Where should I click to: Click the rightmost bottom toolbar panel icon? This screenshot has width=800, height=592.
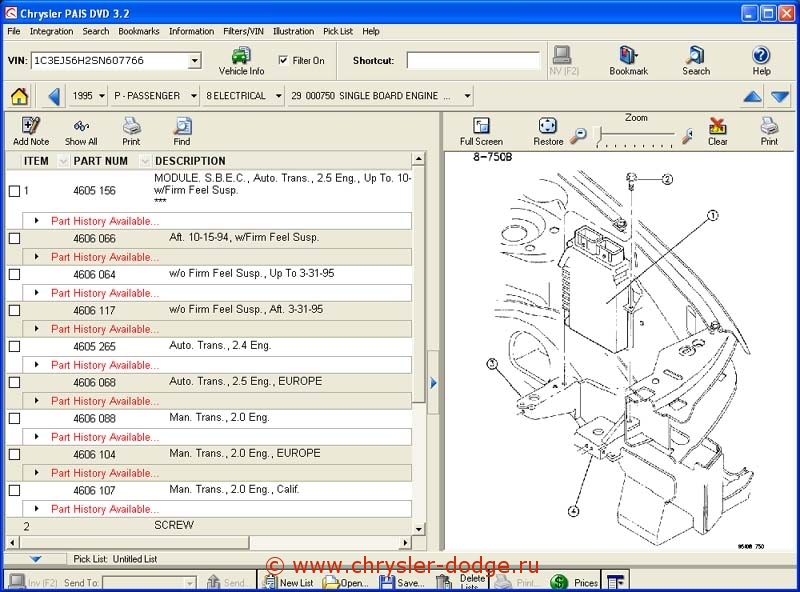[616, 582]
